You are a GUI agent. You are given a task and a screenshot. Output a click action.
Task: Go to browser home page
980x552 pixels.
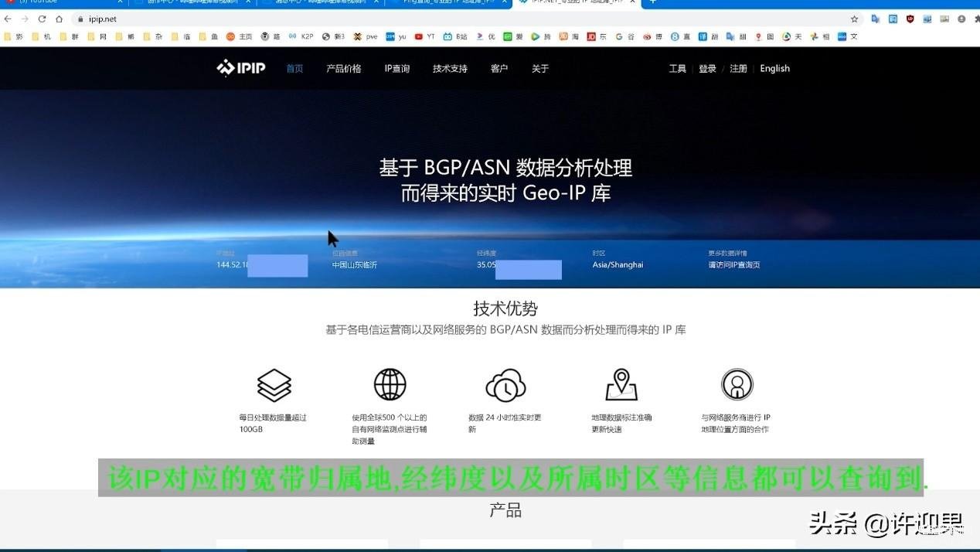(x=59, y=19)
